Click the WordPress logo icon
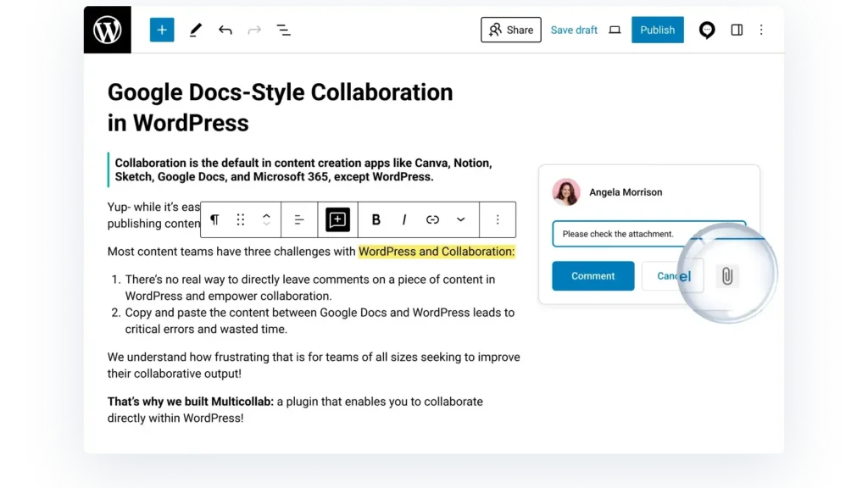Screen dimensions: 868x488 [x=108, y=30]
